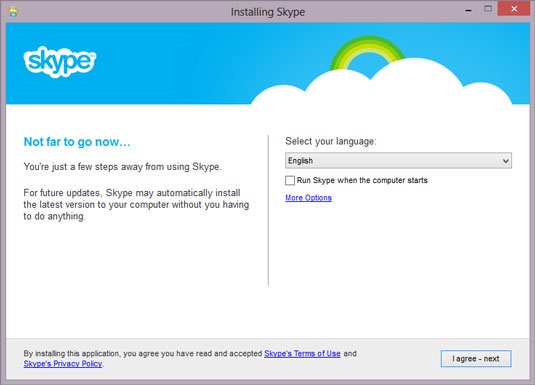Viewport: 535px width, 385px height.
Task: Click the 'Installing Skype' window title
Action: [268, 12]
